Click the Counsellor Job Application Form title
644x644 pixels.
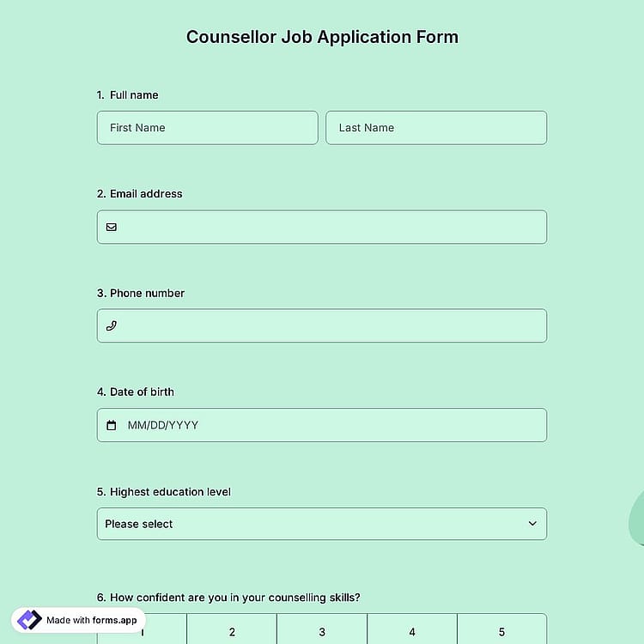pos(322,37)
